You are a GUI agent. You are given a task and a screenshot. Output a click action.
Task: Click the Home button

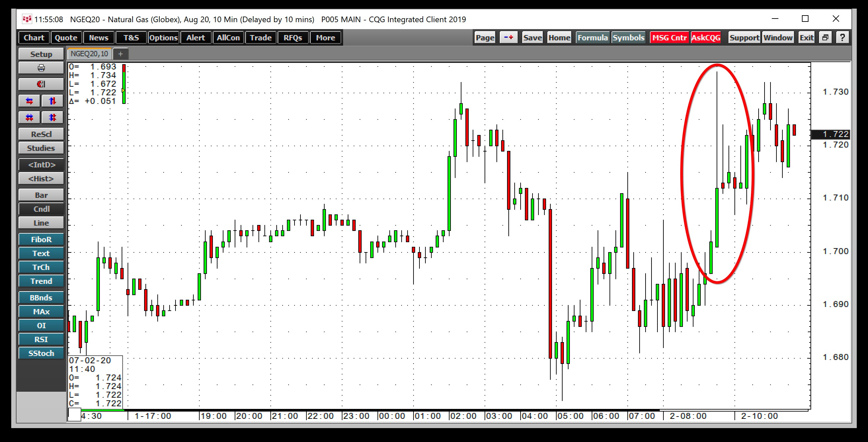point(559,37)
